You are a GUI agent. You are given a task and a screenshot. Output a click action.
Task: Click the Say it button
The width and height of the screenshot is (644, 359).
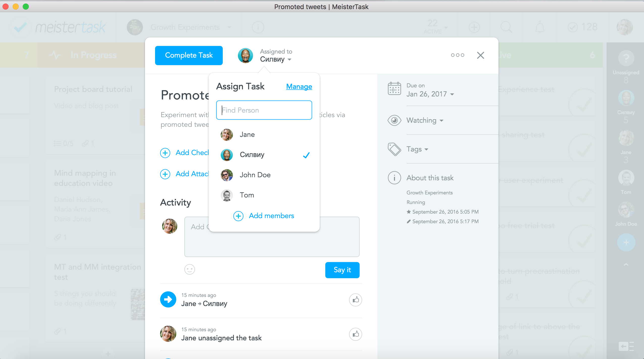tap(342, 270)
